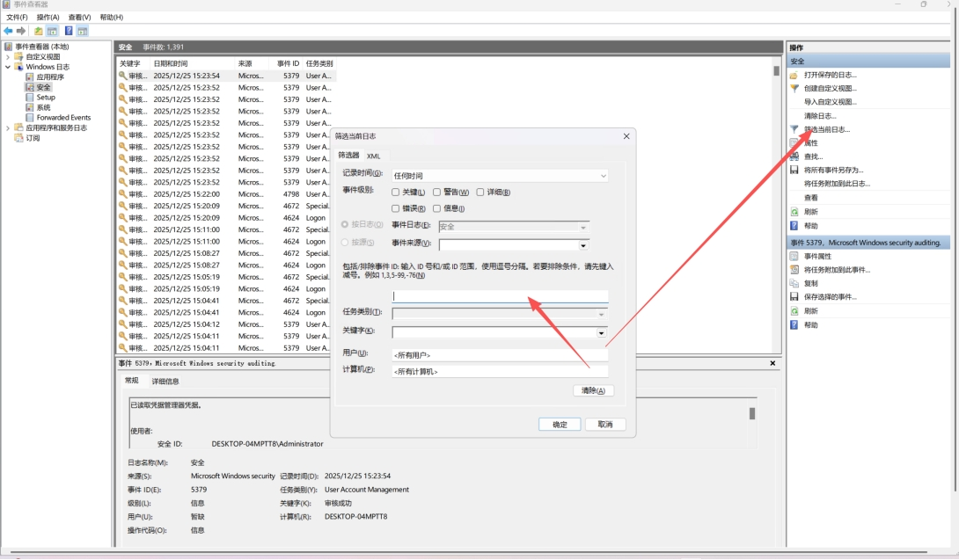Check the 错误 event level checkbox

click(x=396, y=209)
